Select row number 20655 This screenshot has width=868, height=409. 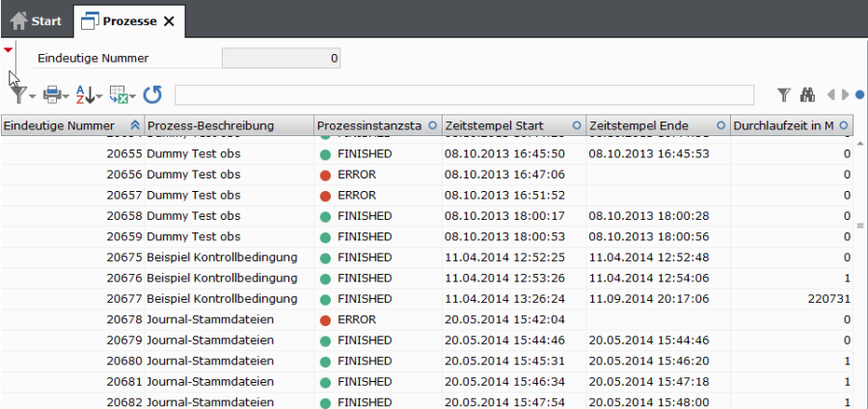click(x=125, y=154)
